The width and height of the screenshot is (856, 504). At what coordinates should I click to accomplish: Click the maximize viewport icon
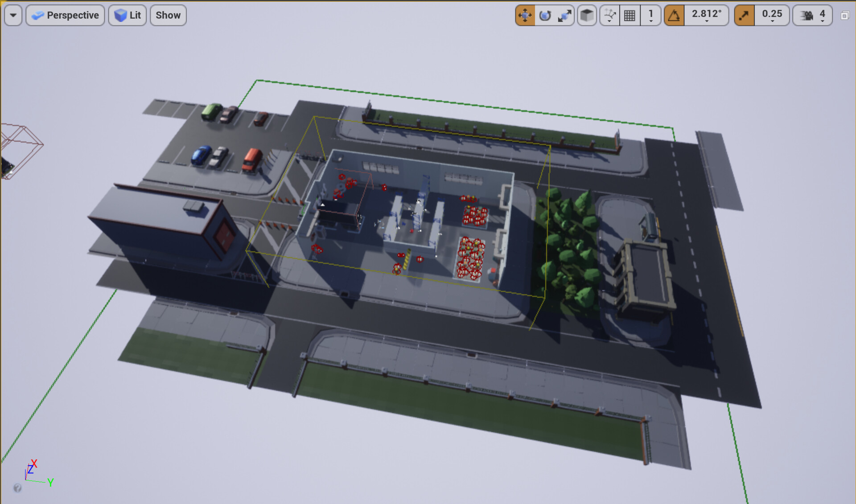(845, 15)
